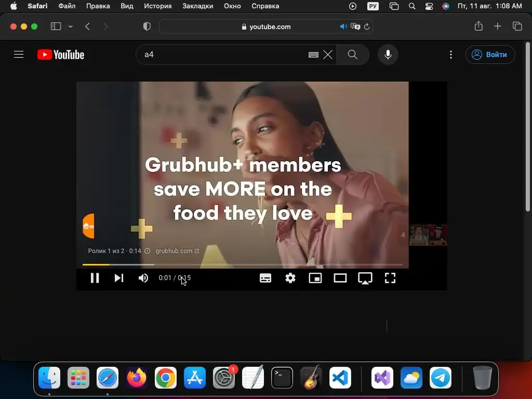
Task: Open the Вид menu
Action: tap(127, 6)
